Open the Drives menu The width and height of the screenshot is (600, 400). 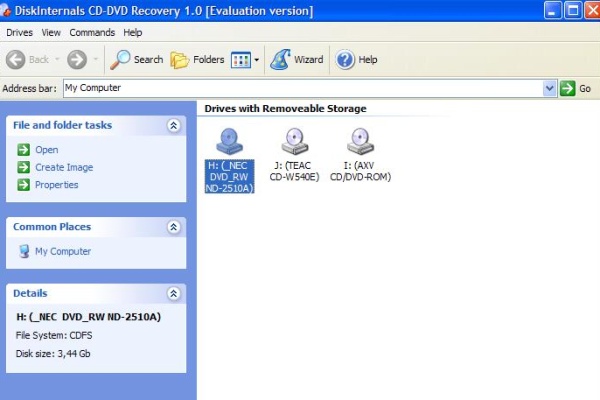click(20, 33)
